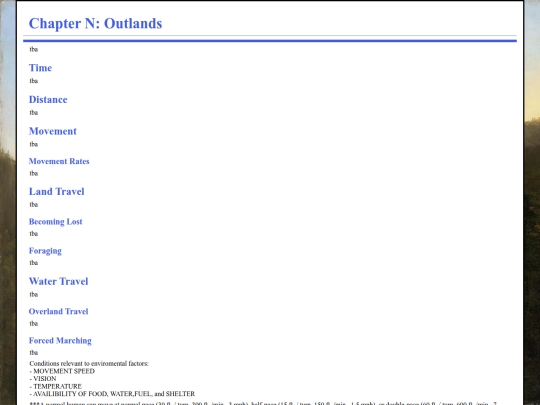Select the Distance heading
This screenshot has height=405, width=540.
point(48,100)
